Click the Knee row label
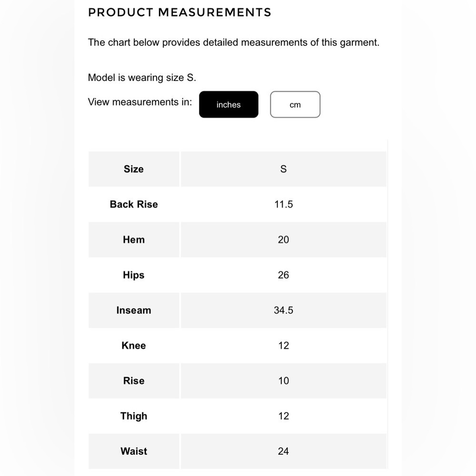The height and width of the screenshot is (476, 476). (134, 346)
